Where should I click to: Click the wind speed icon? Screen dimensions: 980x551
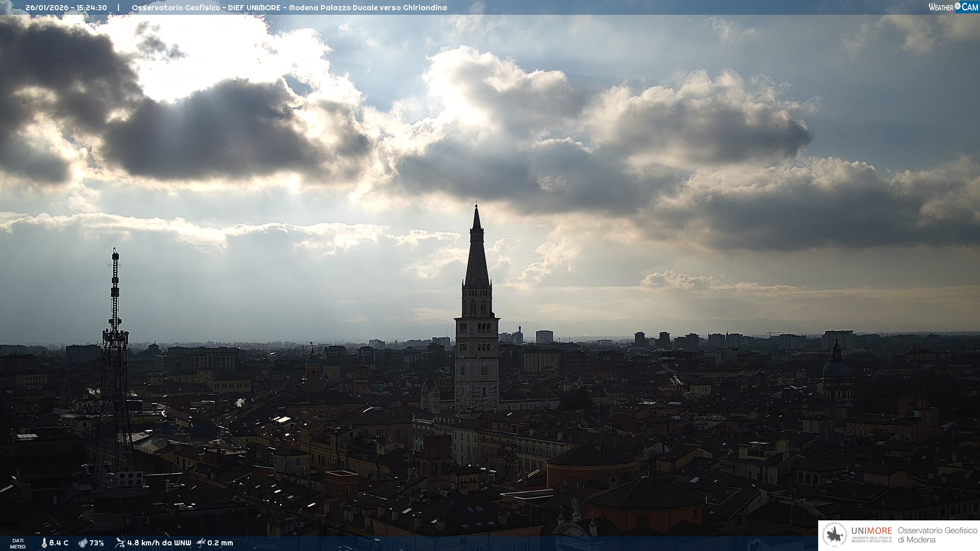tap(120, 543)
